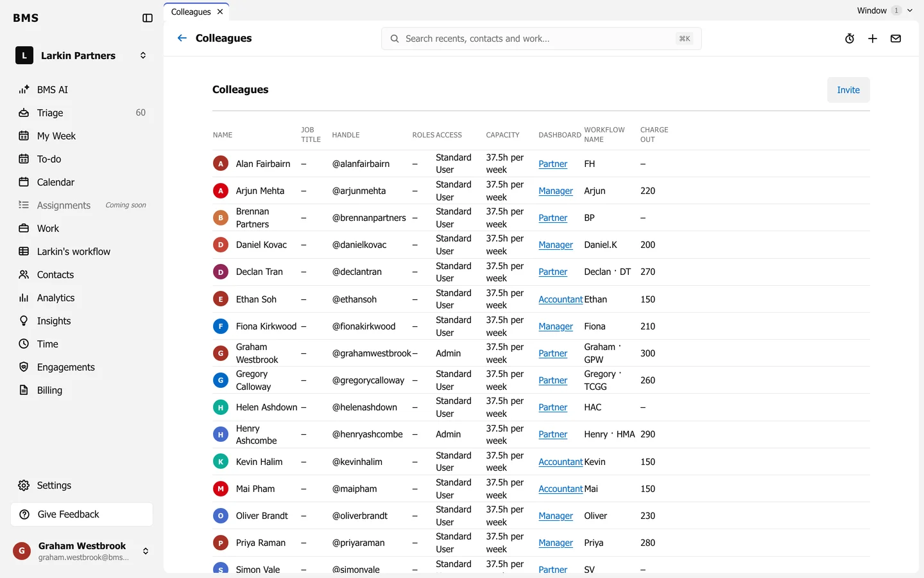The width and height of the screenshot is (924, 578).
Task: Click the Admin access for Graham Westbrook
Action: [448, 353]
